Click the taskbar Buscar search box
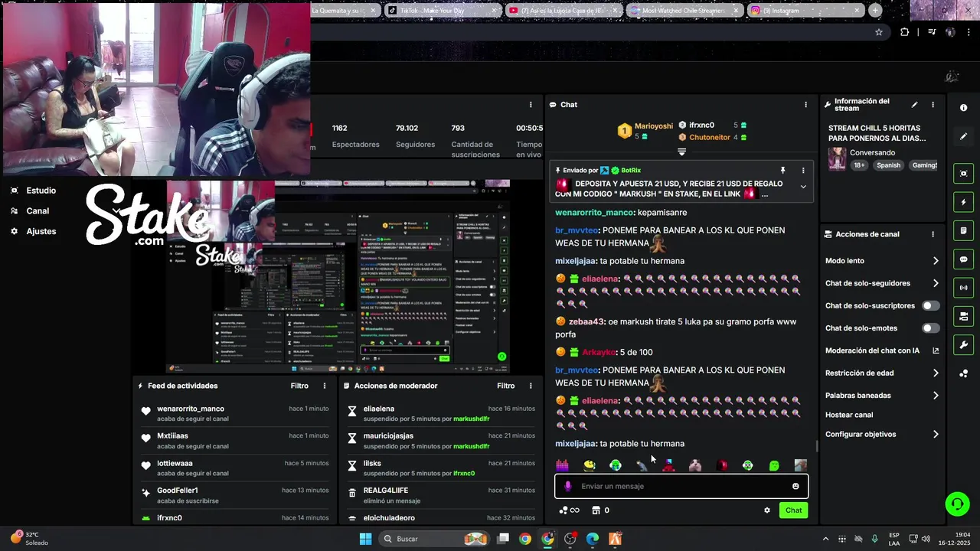This screenshot has width=980, height=551. point(435,539)
